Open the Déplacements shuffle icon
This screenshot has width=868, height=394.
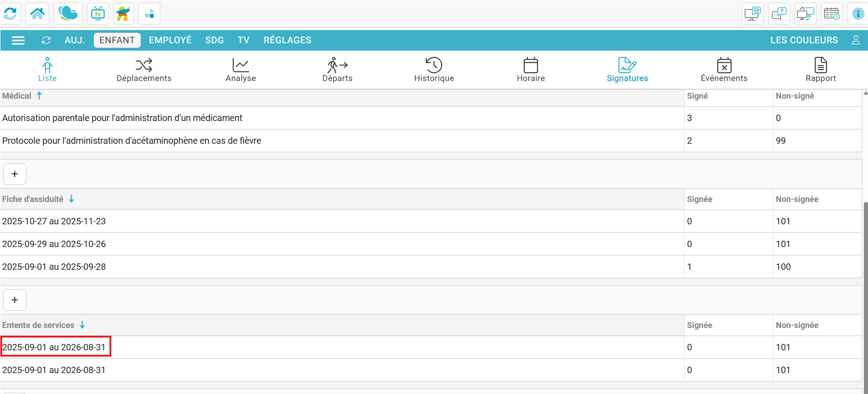[x=144, y=66]
